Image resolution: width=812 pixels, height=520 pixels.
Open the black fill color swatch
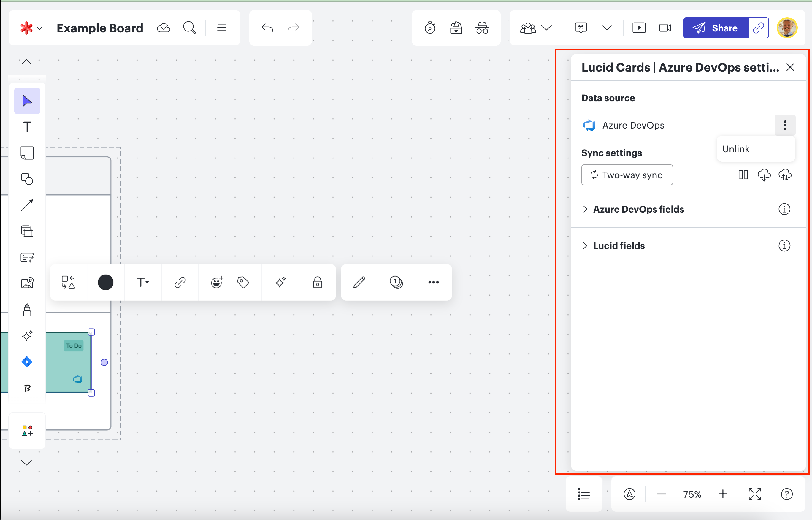[106, 282]
